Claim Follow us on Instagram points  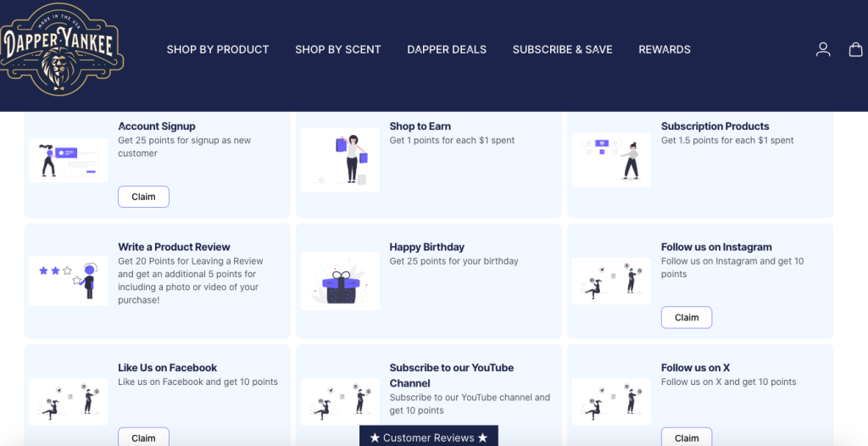pyautogui.click(x=687, y=317)
